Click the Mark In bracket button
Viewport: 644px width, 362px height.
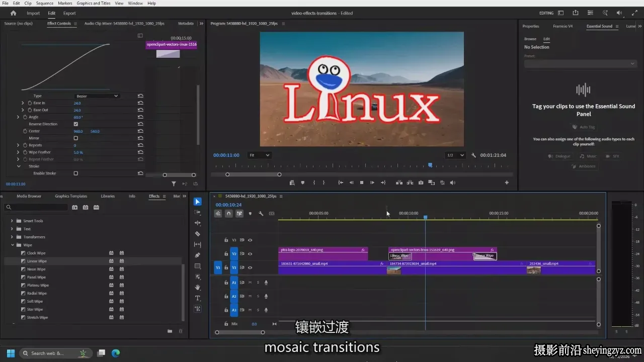314,183
